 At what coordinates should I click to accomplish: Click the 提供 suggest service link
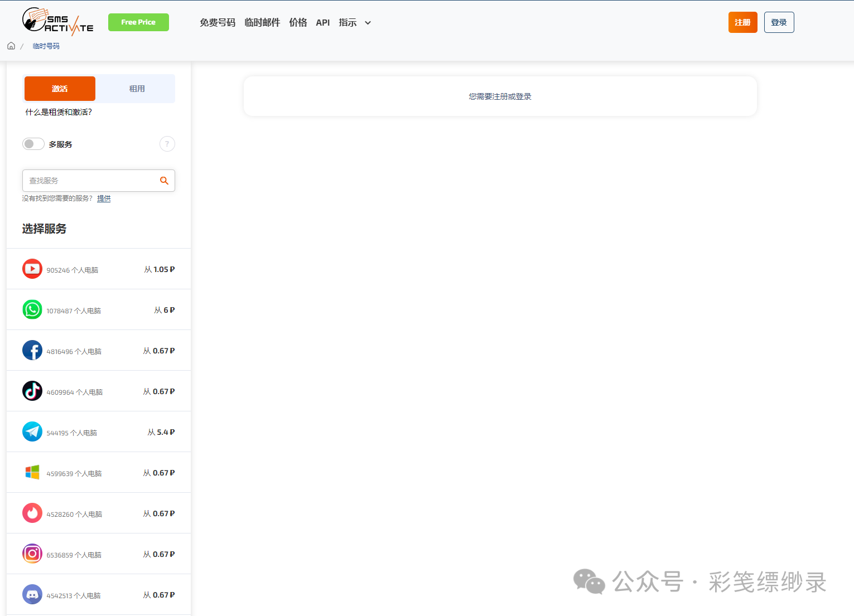coord(104,198)
